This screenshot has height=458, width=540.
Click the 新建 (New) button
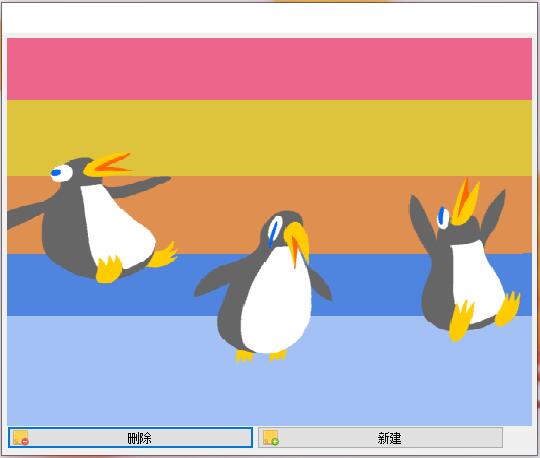click(x=380, y=438)
